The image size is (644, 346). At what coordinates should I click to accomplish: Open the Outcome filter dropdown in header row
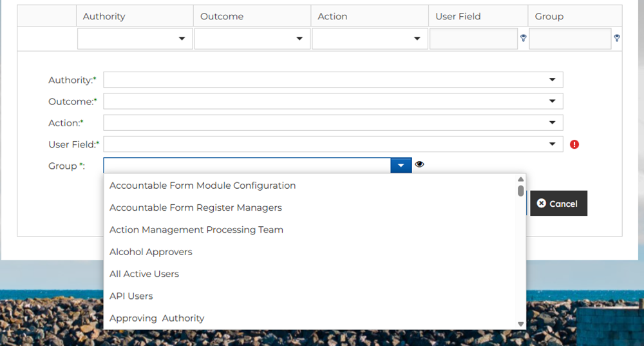click(299, 39)
